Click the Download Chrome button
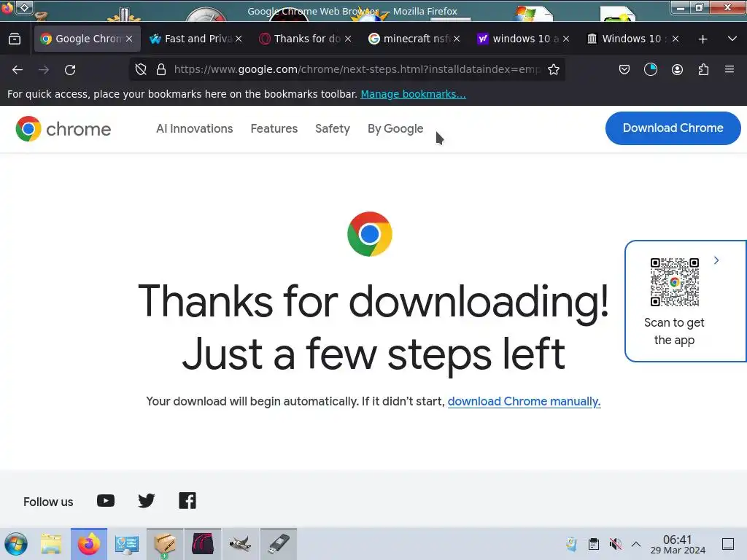 pyautogui.click(x=673, y=128)
